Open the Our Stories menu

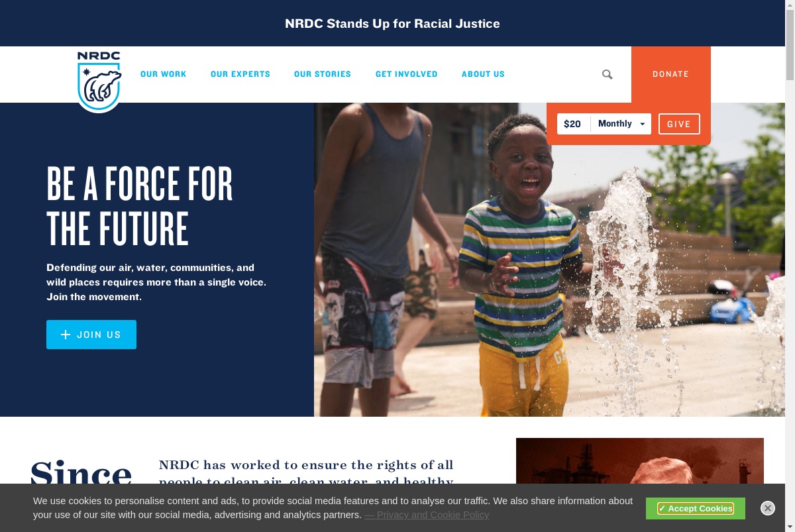(323, 74)
